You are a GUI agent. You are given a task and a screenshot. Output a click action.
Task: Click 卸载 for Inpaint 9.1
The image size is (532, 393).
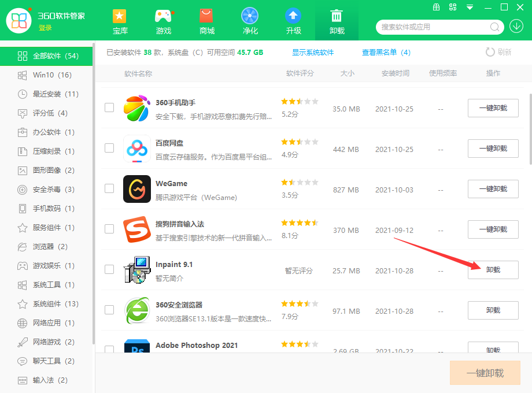pyautogui.click(x=493, y=270)
